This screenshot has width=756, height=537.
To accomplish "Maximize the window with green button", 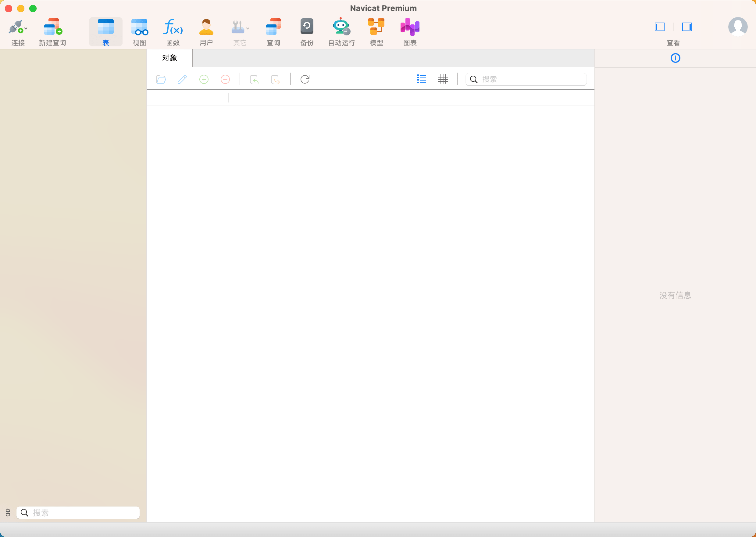I will click(x=33, y=9).
